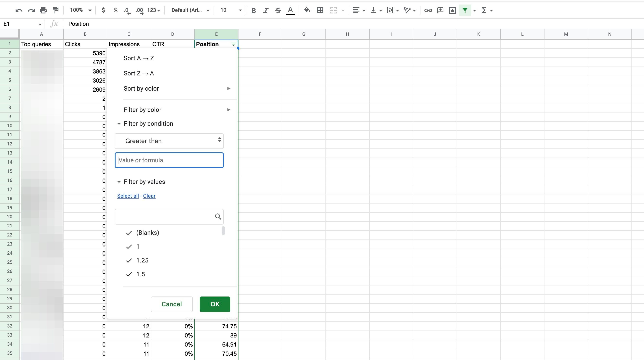Click the Select all link
Screen dimensions: 644x360
[x=128, y=196]
